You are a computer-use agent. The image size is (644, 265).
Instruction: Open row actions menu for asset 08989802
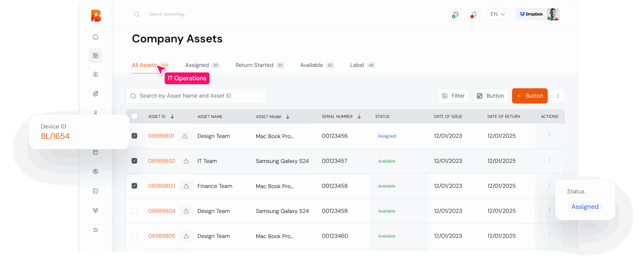tap(549, 160)
